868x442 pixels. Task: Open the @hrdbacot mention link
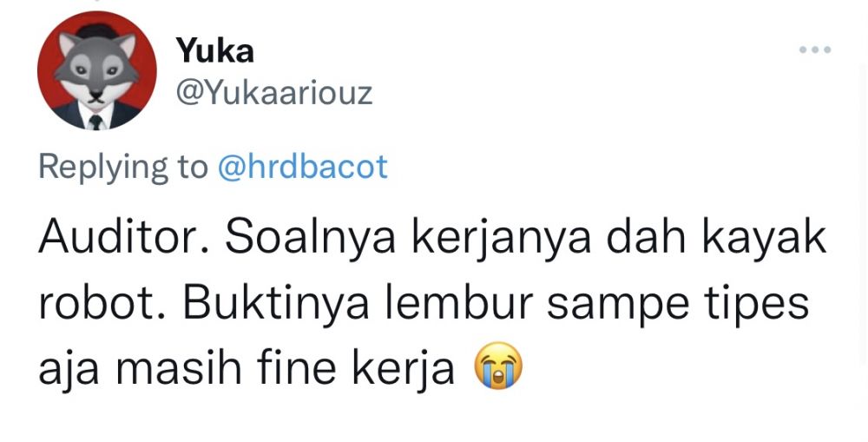click(x=303, y=167)
